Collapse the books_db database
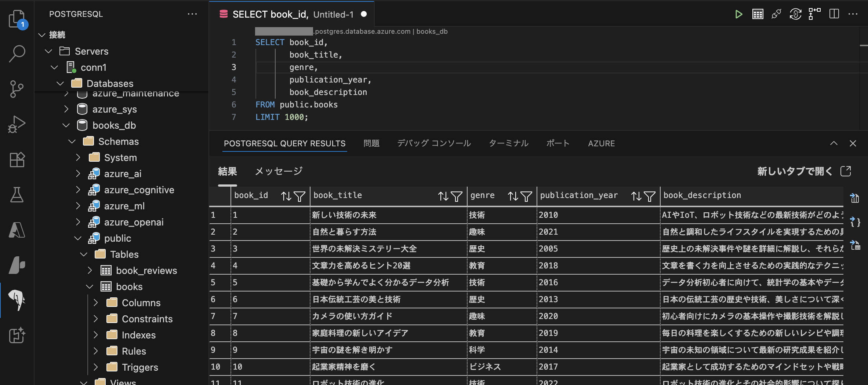 pos(66,125)
